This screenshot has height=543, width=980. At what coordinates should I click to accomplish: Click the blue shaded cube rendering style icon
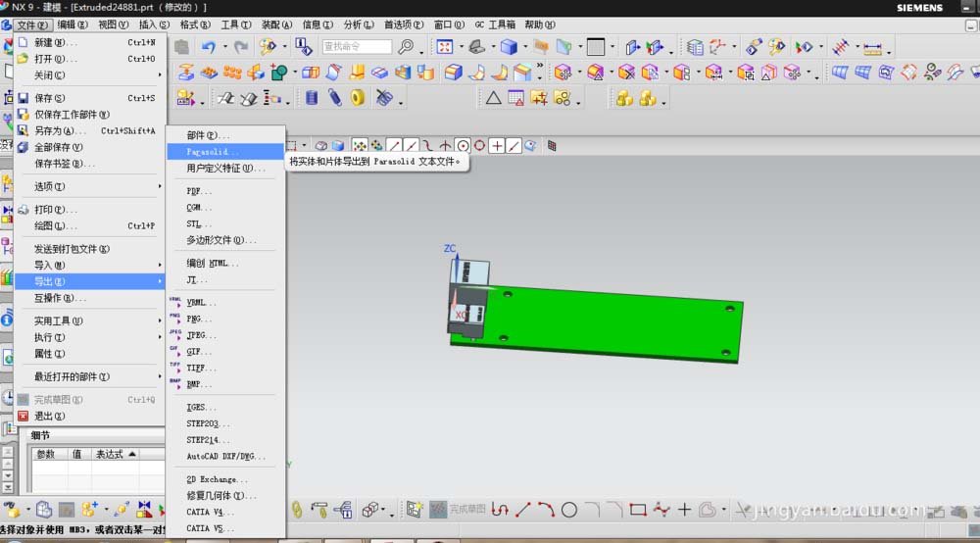coord(509,47)
